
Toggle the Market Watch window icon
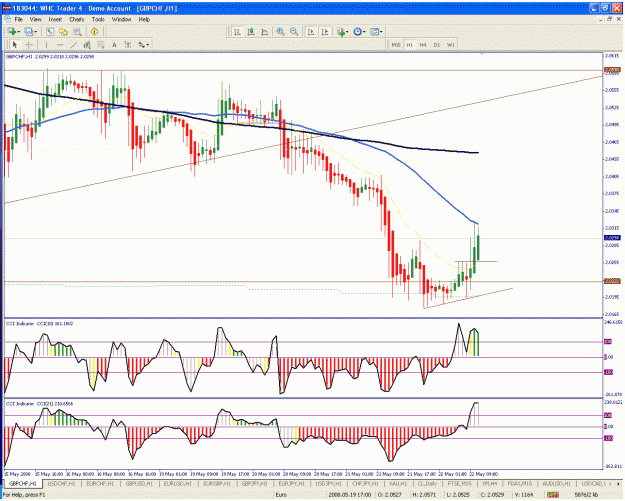50,31
